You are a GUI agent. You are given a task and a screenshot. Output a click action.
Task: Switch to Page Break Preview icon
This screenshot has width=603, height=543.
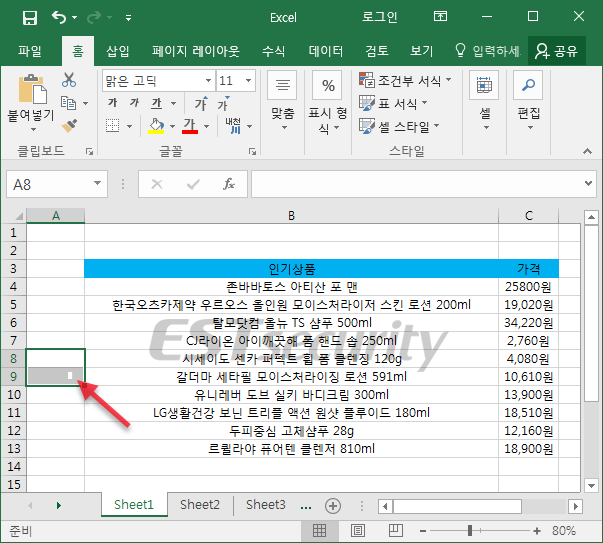[395, 531]
